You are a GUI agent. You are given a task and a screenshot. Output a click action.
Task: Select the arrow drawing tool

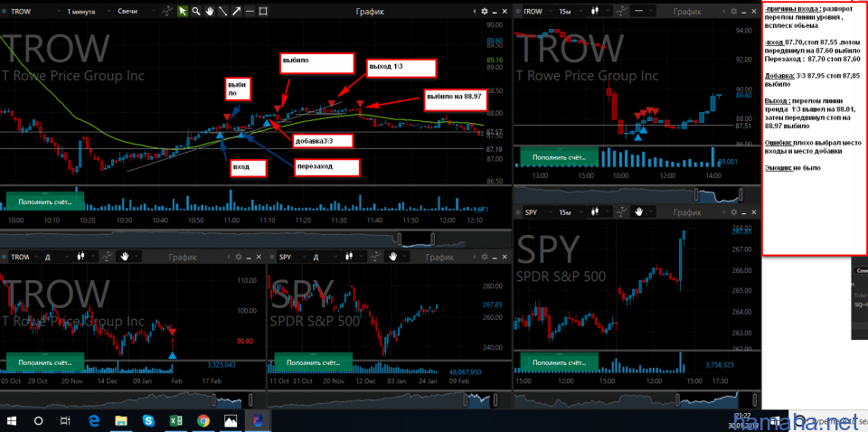coord(236,11)
